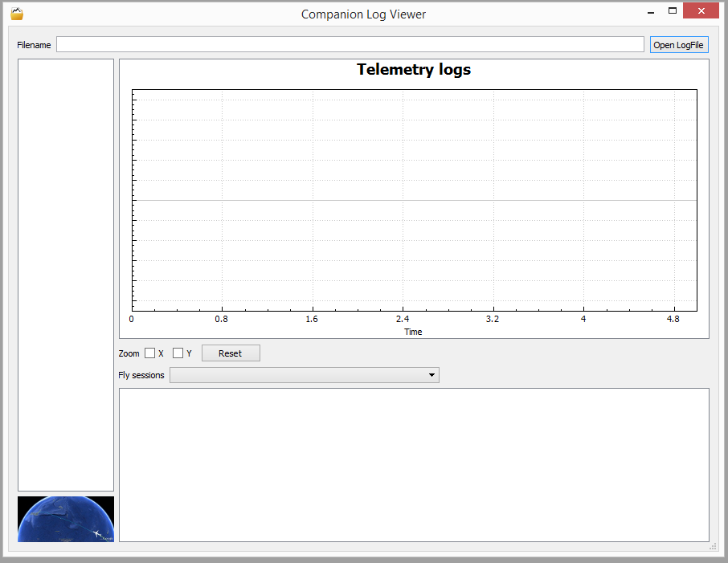Click the 2.4 tick label on Time axis
728x563 pixels.
(403, 319)
